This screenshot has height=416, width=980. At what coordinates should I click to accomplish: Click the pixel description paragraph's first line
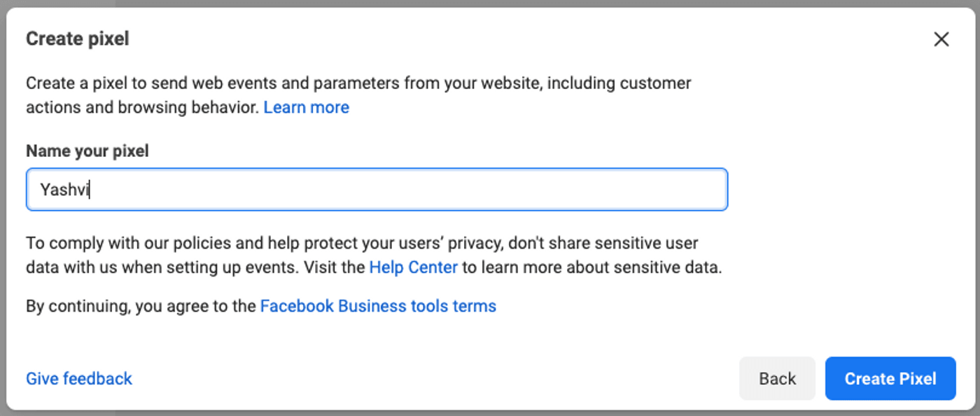point(280,83)
